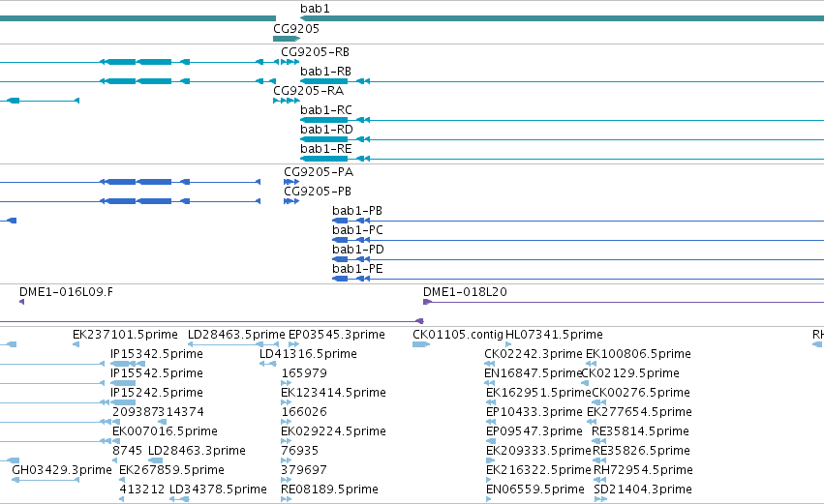Select EST label GH03429.3prime
Image resolution: width=824 pixels, height=504 pixels.
click(x=61, y=471)
